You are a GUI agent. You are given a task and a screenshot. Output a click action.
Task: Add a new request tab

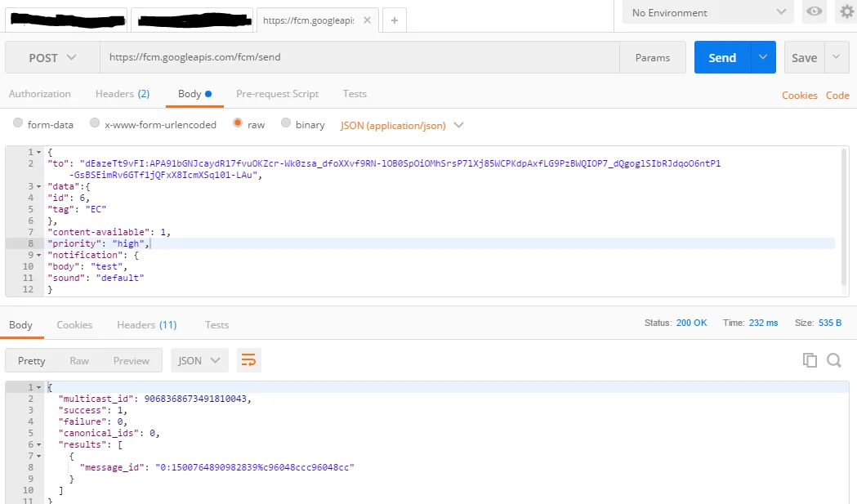pyautogui.click(x=394, y=20)
